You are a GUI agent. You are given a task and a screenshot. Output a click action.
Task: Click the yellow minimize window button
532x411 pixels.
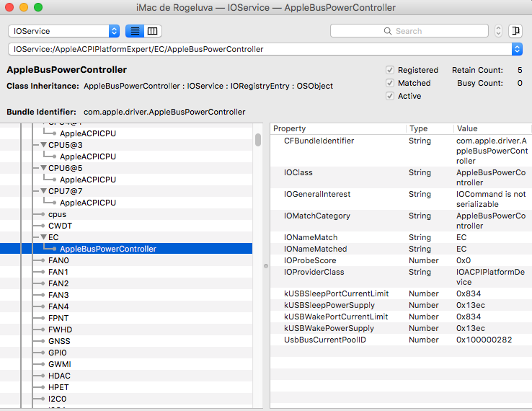tap(24, 7)
